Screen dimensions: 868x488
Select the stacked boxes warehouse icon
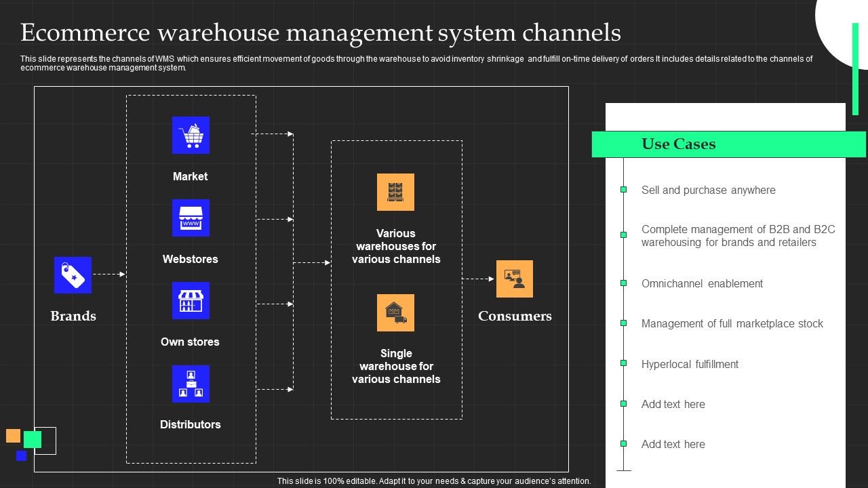pyautogui.click(x=395, y=192)
